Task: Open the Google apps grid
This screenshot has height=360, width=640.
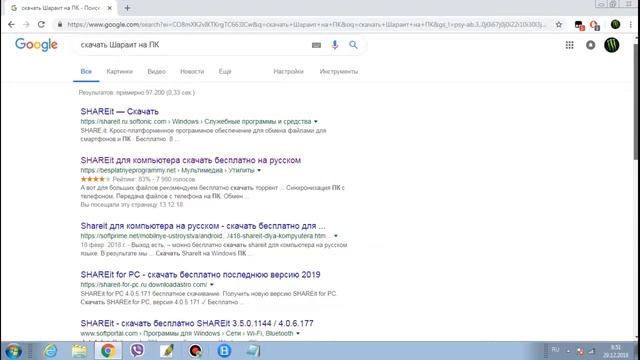Action: tap(569, 45)
